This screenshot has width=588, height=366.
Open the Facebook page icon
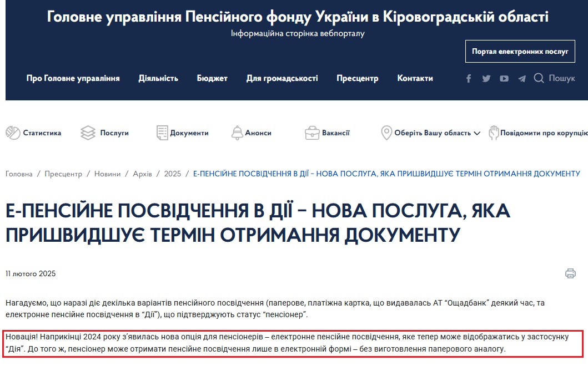(468, 78)
